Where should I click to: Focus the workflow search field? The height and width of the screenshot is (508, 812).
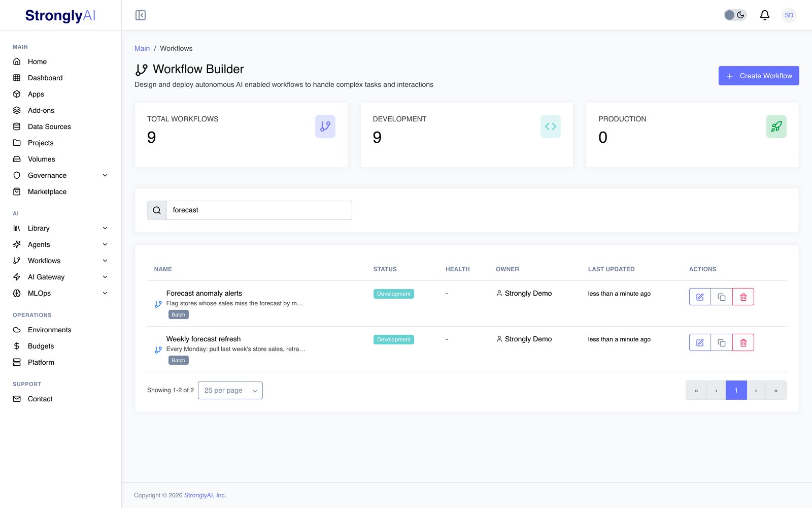(x=259, y=210)
